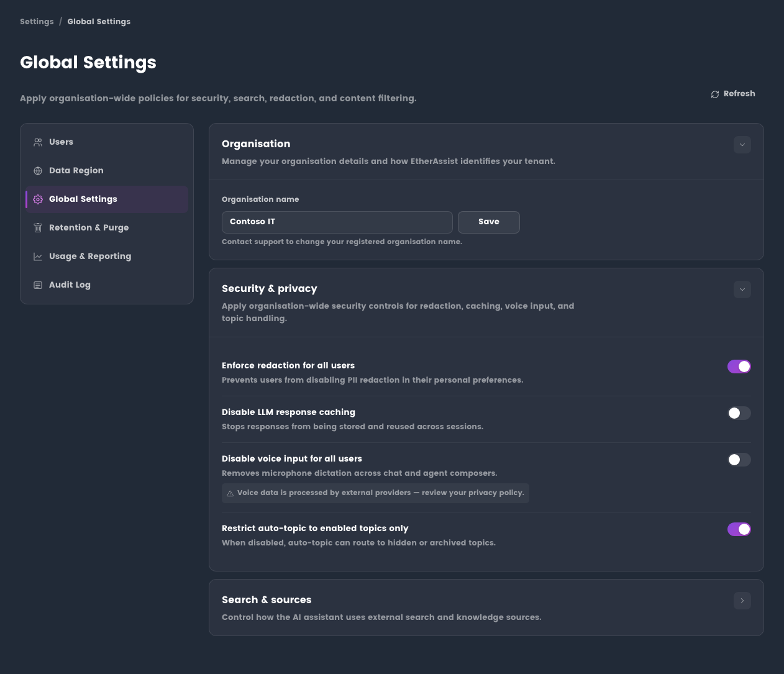The width and height of the screenshot is (784, 674).
Task: Click the Refresh button label
Action: (739, 94)
